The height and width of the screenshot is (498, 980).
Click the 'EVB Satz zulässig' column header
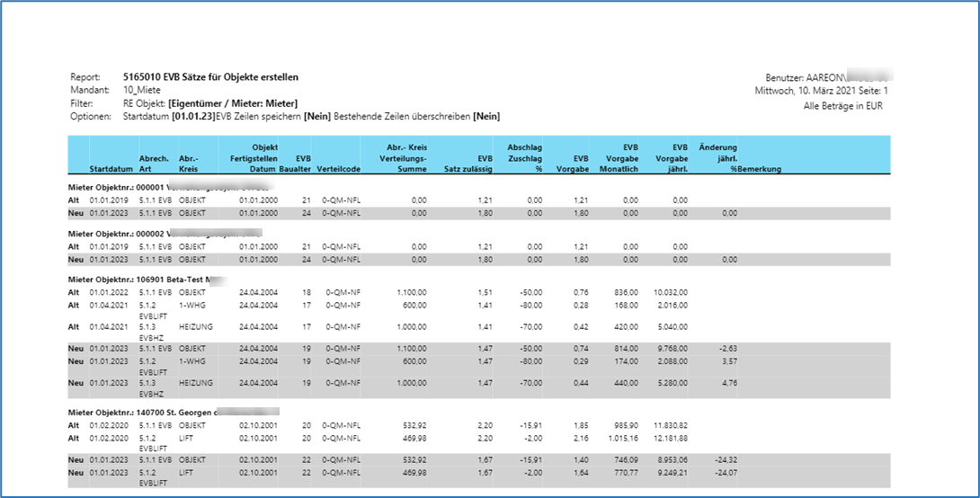coord(468,163)
